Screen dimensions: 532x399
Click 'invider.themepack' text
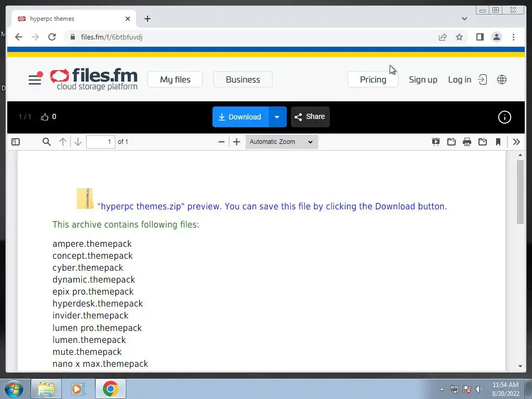pos(90,315)
